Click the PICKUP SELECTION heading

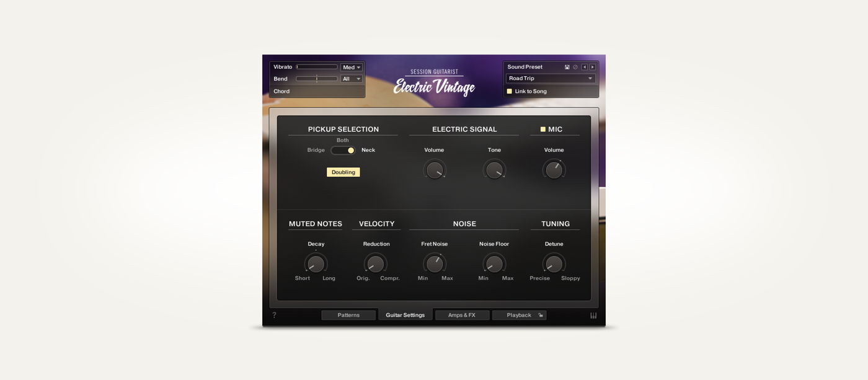coord(343,130)
